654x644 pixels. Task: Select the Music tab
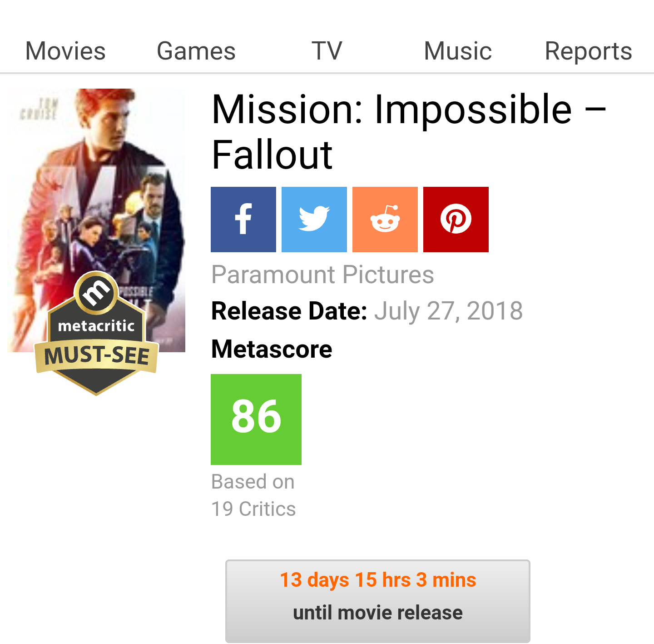[x=458, y=51]
